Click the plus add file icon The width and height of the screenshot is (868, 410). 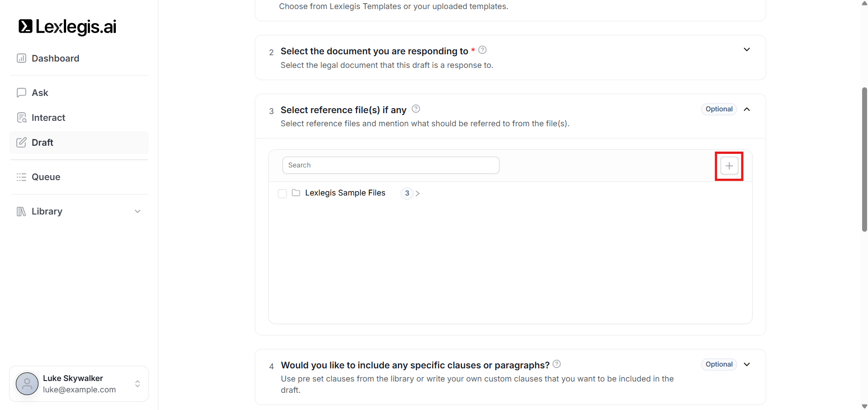point(729,166)
